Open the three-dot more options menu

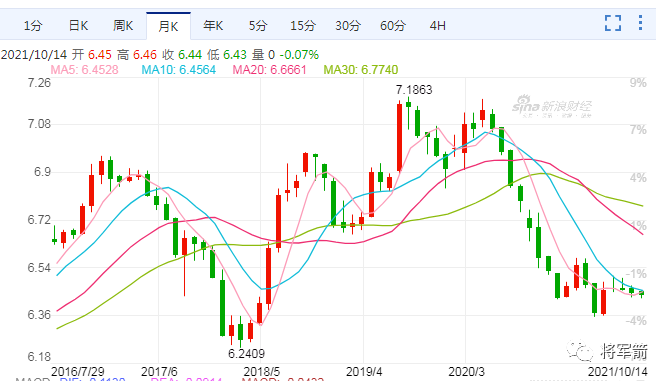click(x=640, y=23)
